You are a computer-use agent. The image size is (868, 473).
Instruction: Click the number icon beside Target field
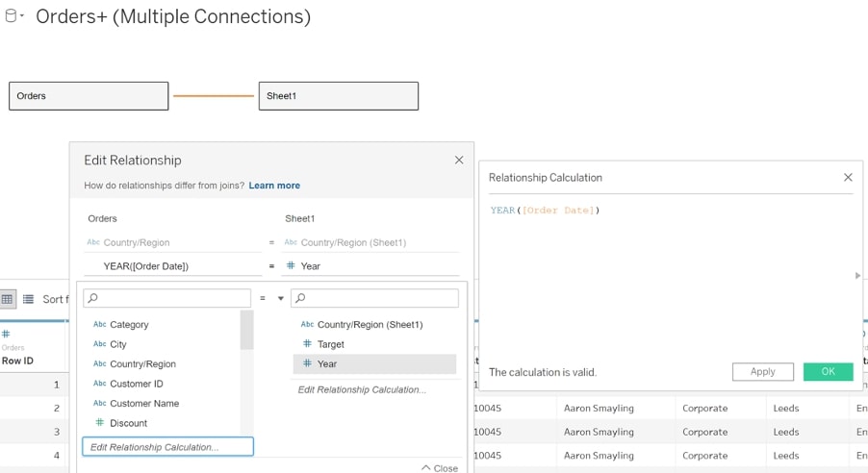[307, 343]
